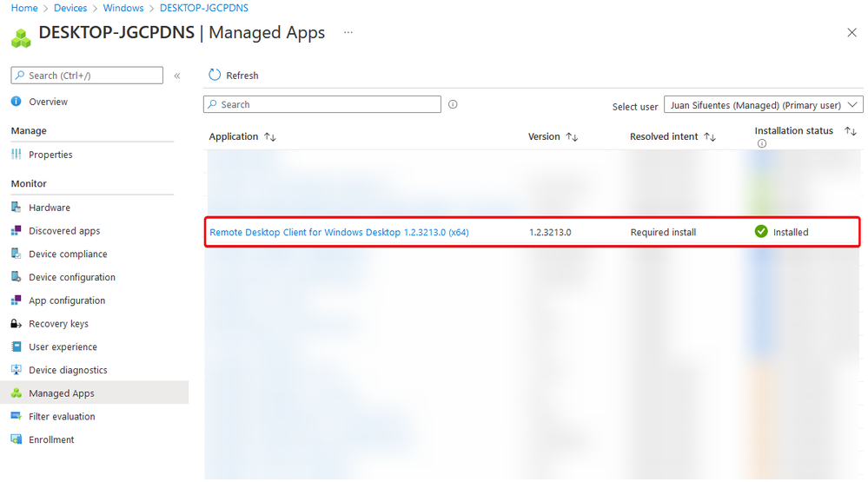
Task: Click the Device diagnostics icon
Action: [16, 370]
